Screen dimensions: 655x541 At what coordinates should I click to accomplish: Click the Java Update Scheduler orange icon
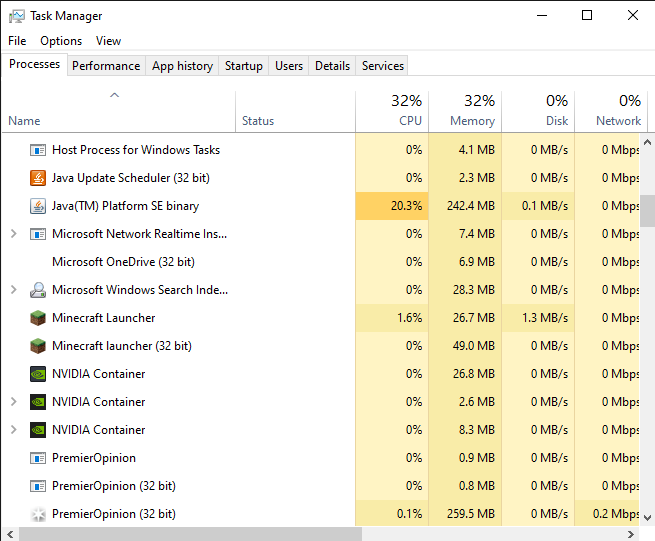pyautogui.click(x=38, y=178)
